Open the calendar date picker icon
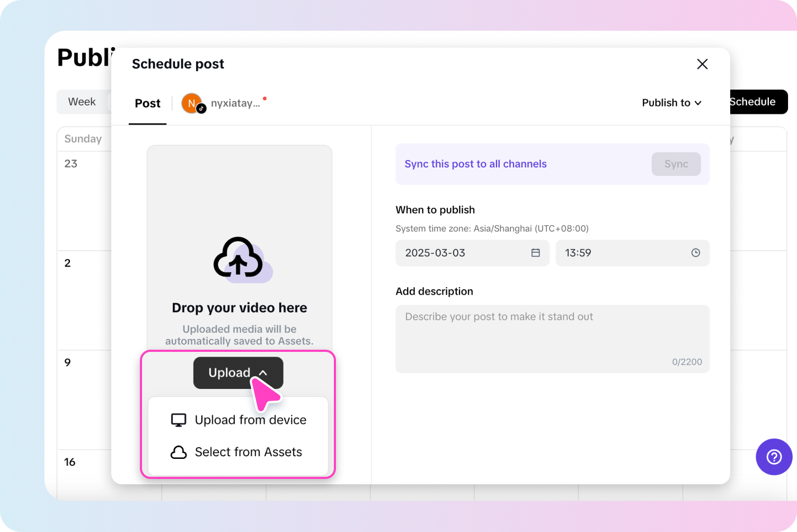 (535, 253)
